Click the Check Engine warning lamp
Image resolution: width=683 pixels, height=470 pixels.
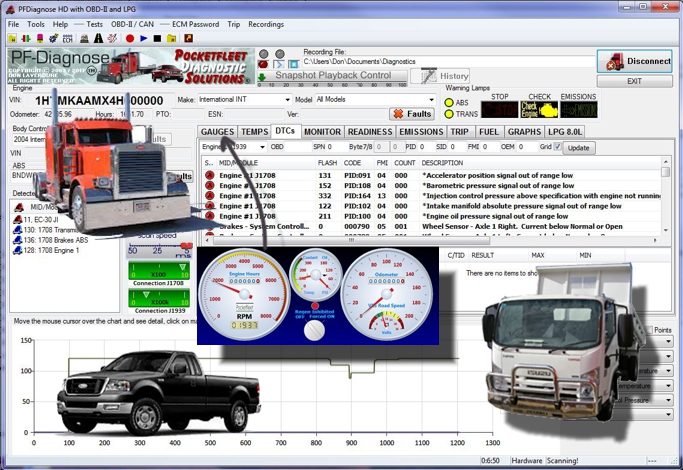pos(539,110)
